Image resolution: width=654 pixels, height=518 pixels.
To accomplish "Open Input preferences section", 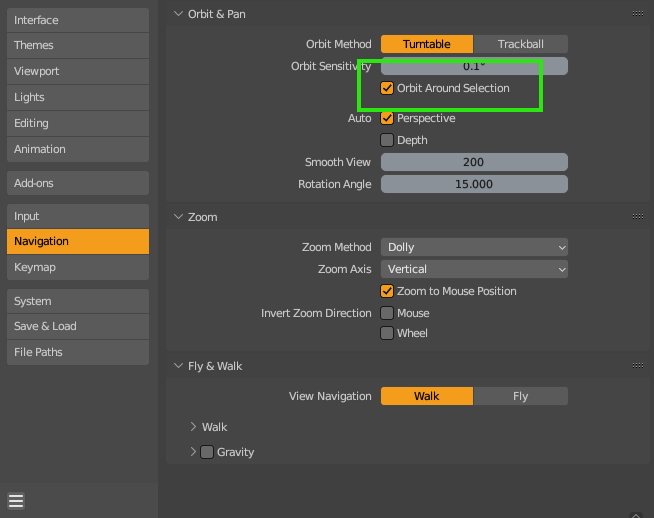I will pyautogui.click(x=78, y=216).
